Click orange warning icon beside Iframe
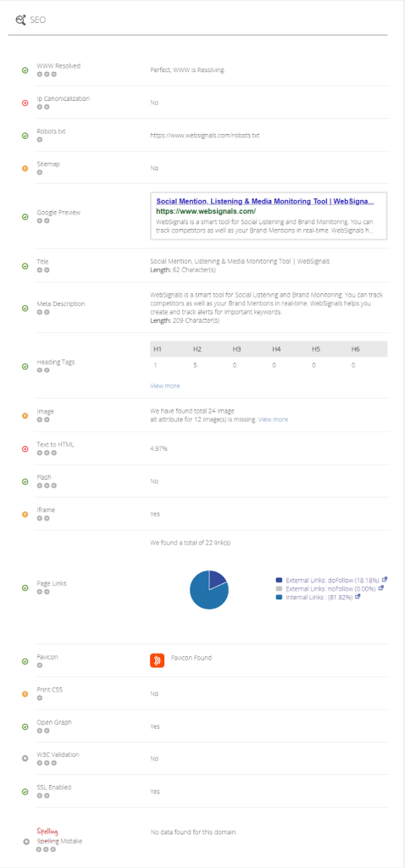Viewport: 405px width, 868px height. pyautogui.click(x=25, y=515)
